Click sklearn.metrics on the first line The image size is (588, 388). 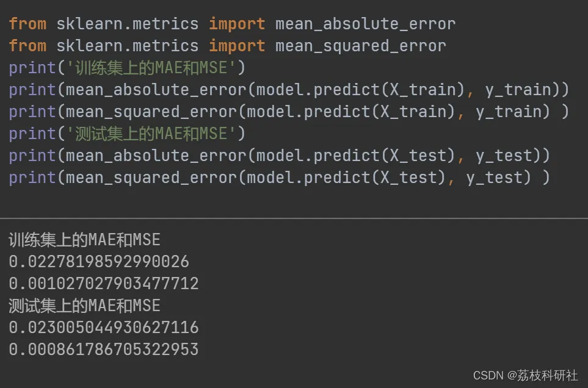(x=128, y=24)
